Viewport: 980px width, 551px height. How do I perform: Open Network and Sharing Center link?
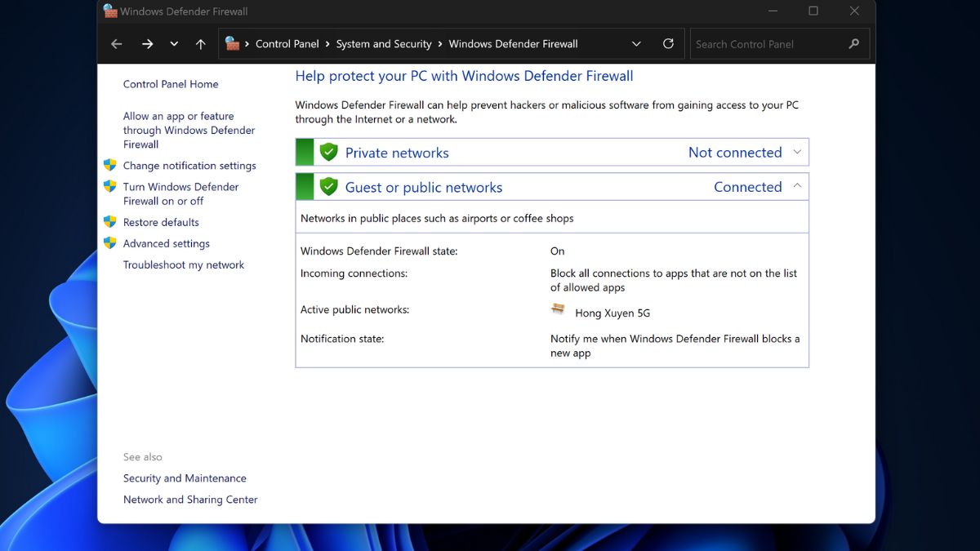pyautogui.click(x=190, y=500)
